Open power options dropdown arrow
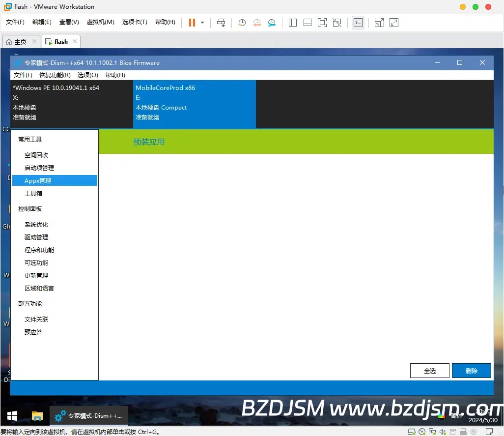The width and height of the screenshot is (504, 436). pos(202,23)
